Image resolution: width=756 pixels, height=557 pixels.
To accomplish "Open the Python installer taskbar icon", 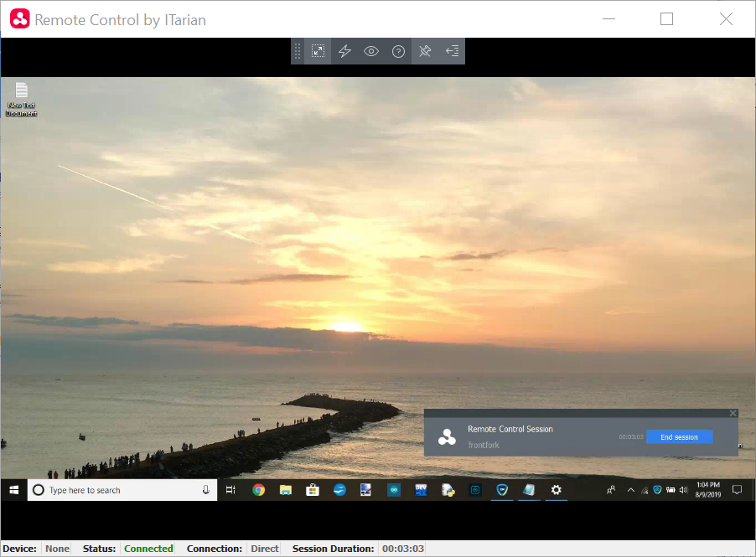I will [x=448, y=490].
